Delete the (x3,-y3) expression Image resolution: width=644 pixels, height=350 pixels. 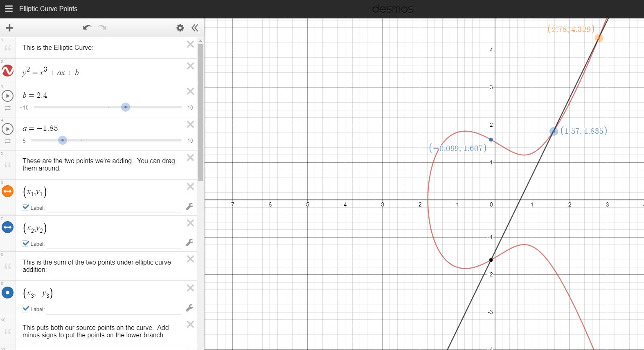[x=190, y=288]
